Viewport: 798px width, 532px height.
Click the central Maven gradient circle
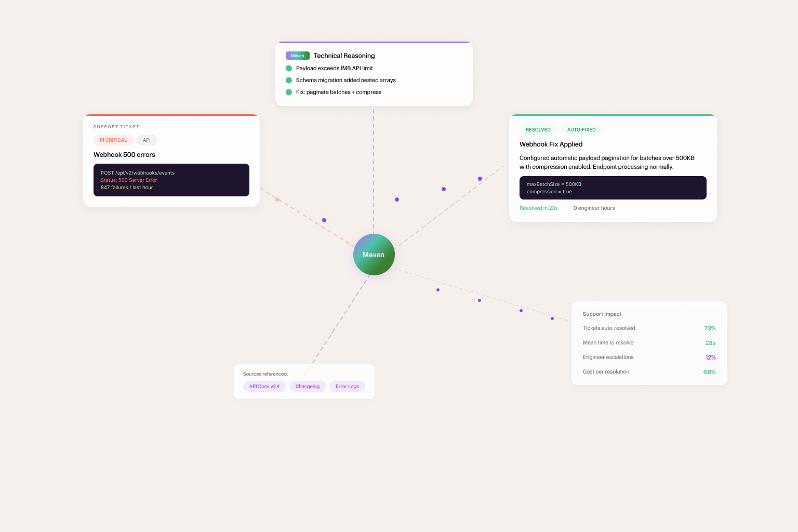[x=374, y=255]
